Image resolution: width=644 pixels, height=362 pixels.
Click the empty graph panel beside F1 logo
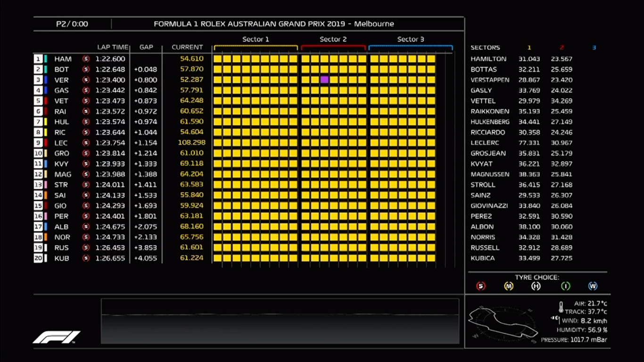coord(280,321)
